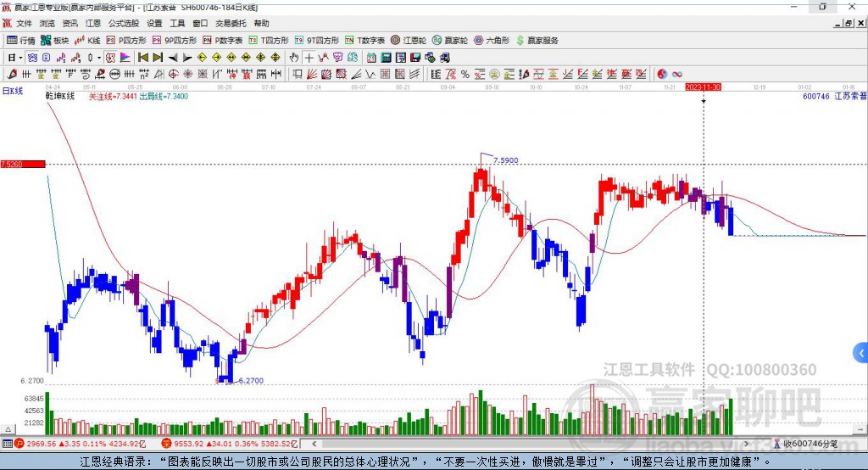868x470 pixels.
Task: Toggle the crosshair cursor tool
Action: tap(309, 58)
